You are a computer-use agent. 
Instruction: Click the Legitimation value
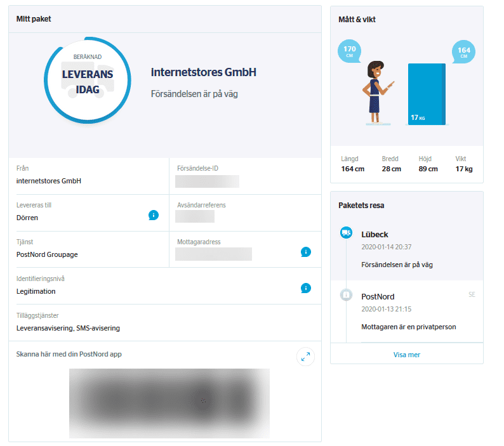(36, 291)
